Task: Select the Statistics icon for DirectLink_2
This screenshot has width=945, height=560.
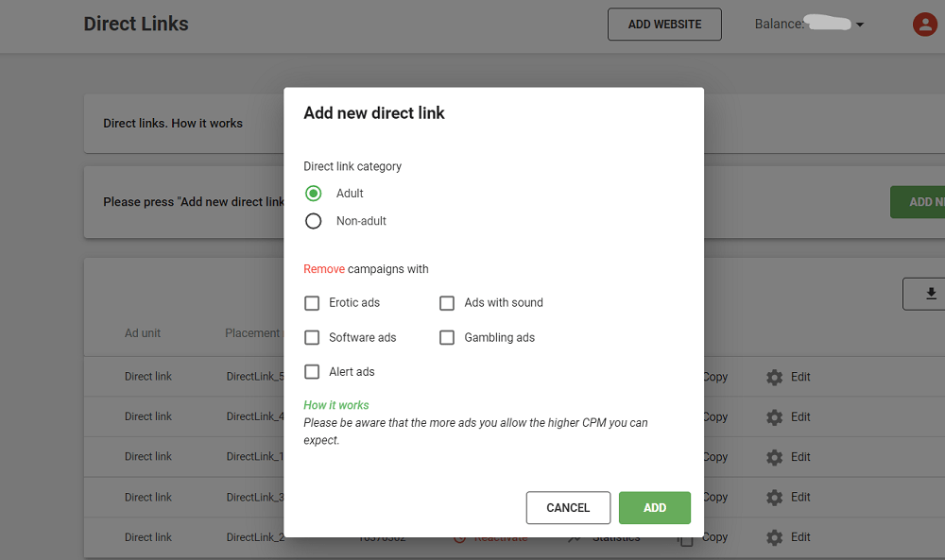Action: 576,536
